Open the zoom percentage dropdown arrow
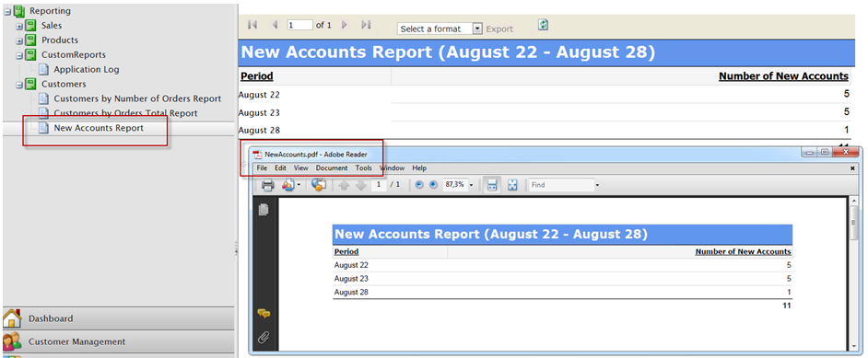 (x=471, y=186)
